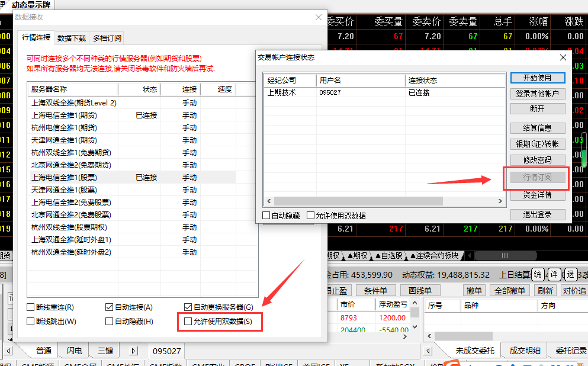Click account list horizontal scrollbar thumb
This screenshot has height=366, width=588.
358,201
